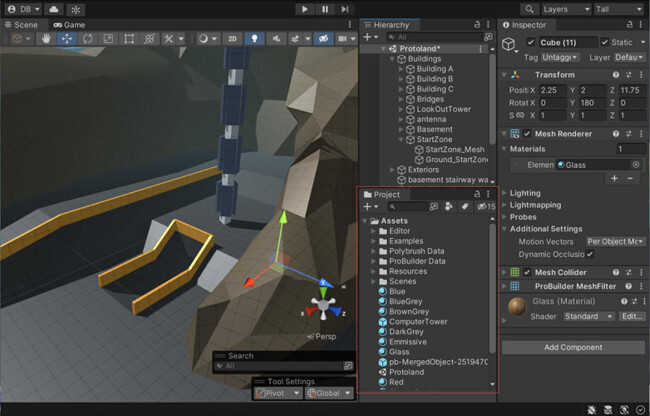Open the Layers dropdown

point(565,9)
